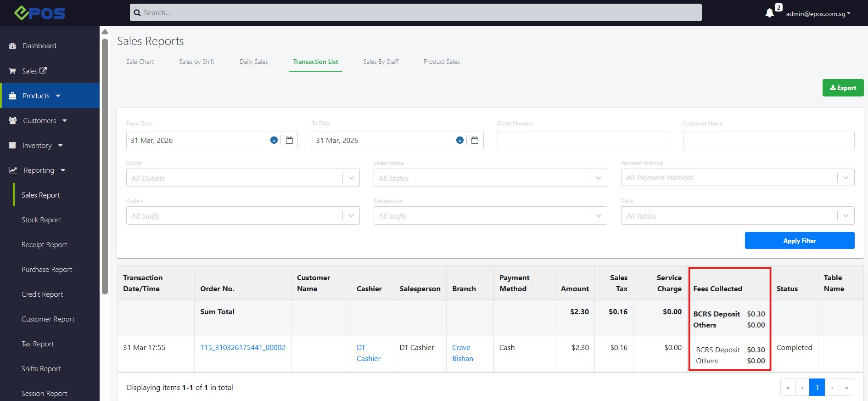Image resolution: width=868 pixels, height=401 pixels.
Task: Open the To Date calendar picker
Action: tap(475, 141)
